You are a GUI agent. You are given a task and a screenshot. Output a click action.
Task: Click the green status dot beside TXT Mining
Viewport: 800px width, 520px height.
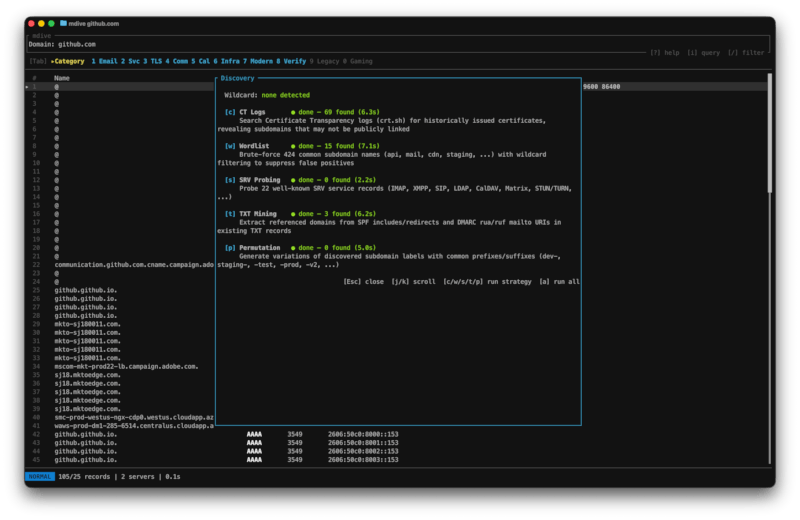pos(293,214)
